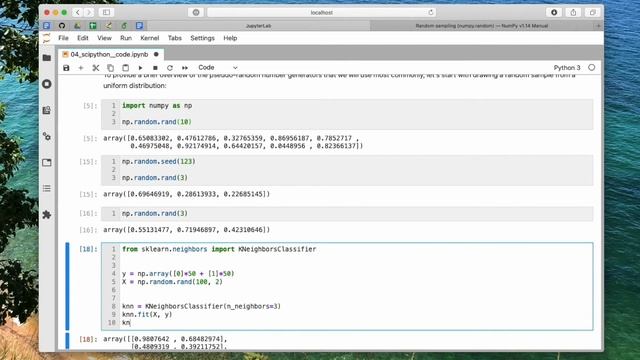640x360 pixels.
Task: Click output array starting 0.69646919
Action: 187,194
